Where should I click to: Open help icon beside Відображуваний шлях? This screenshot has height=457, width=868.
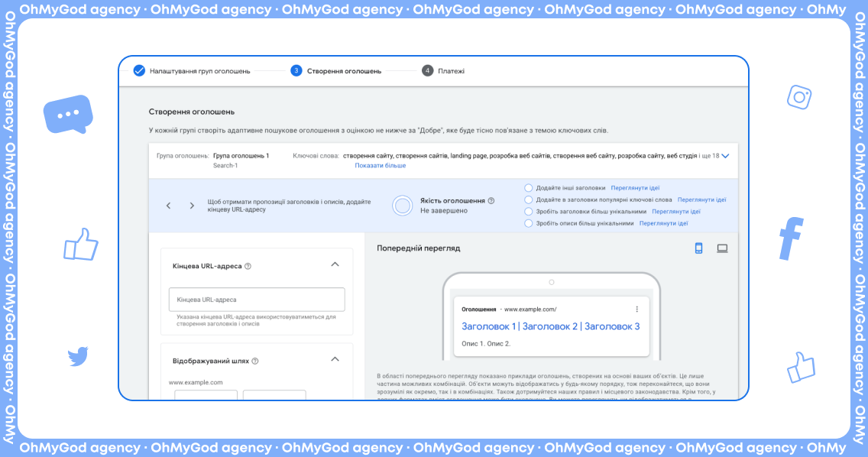(x=255, y=361)
